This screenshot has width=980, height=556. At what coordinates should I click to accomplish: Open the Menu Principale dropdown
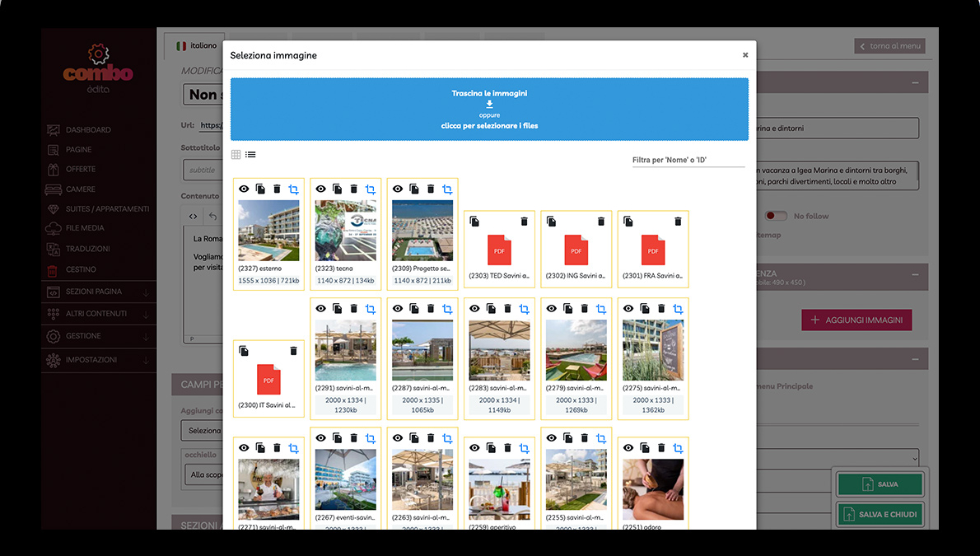click(x=838, y=459)
